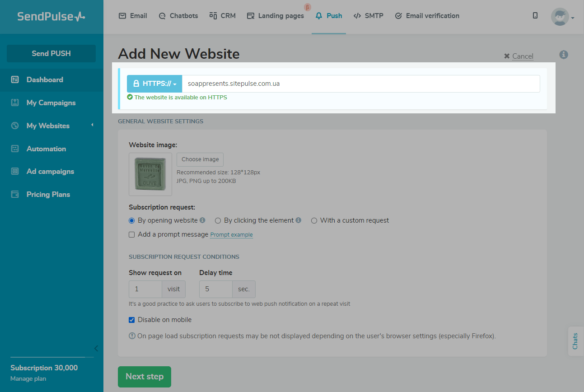This screenshot has height=392, width=584.
Task: Select 'By clicking the element' radio option
Action: coord(218,221)
